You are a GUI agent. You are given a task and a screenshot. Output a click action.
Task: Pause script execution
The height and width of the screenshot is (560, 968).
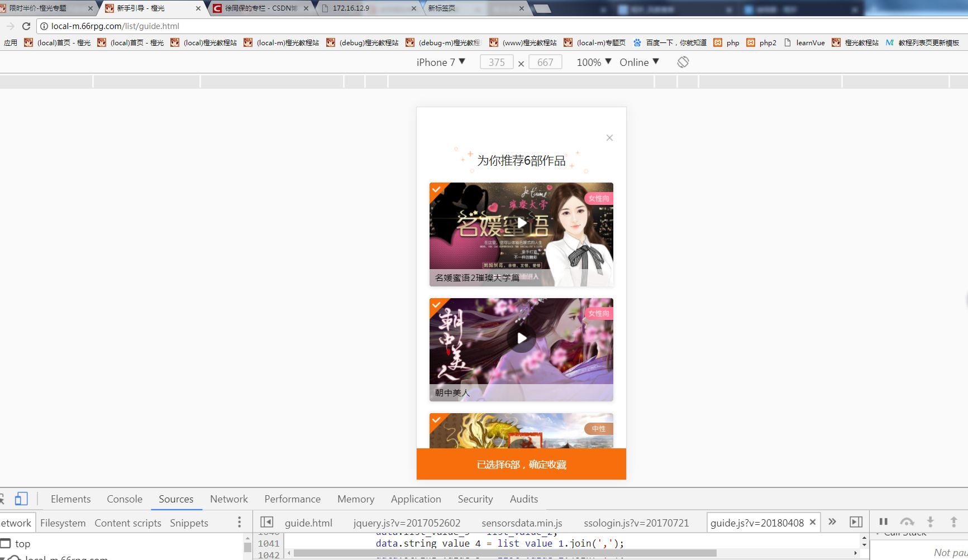883,521
